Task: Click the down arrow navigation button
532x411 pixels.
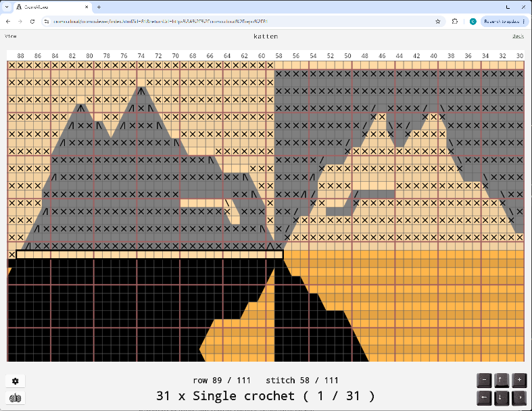Action: (502, 397)
